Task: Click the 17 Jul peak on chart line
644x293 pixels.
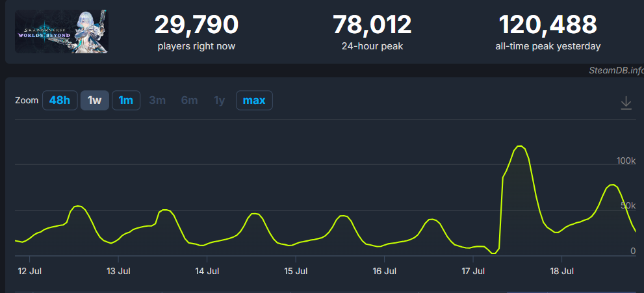Action: pos(520,147)
